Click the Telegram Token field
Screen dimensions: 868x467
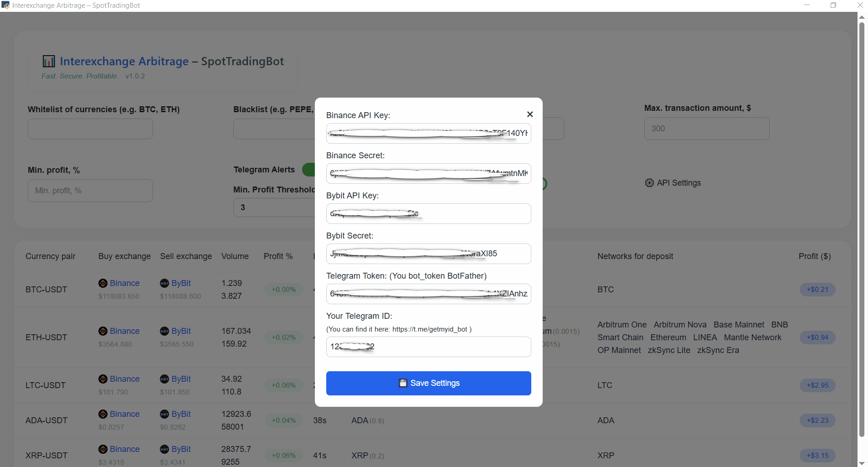[x=428, y=294]
